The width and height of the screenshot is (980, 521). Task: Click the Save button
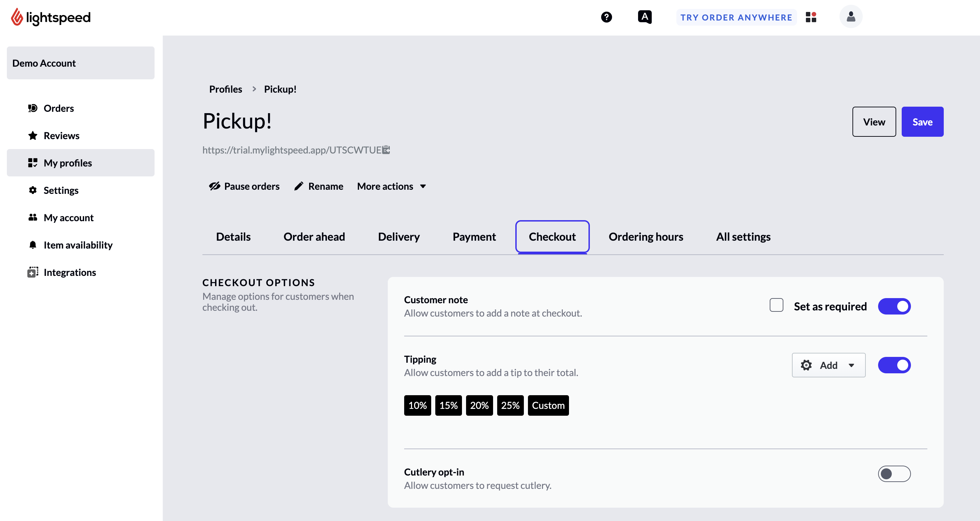922,122
